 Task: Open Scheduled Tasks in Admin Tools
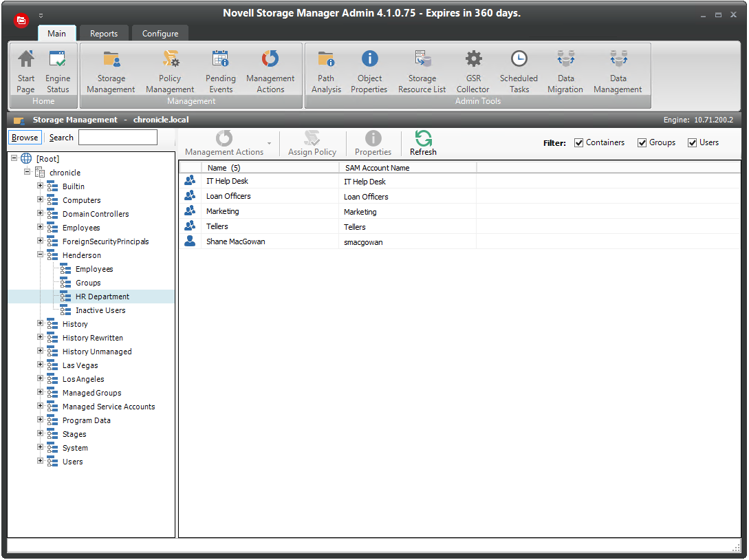[519, 72]
